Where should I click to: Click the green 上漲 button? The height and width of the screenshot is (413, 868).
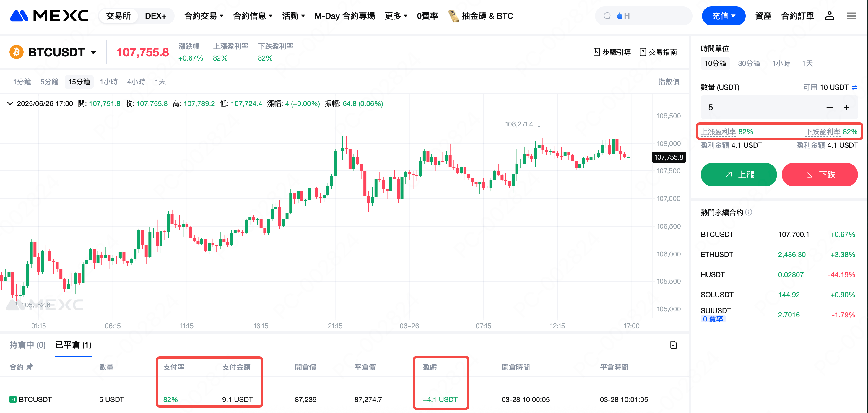(x=739, y=175)
